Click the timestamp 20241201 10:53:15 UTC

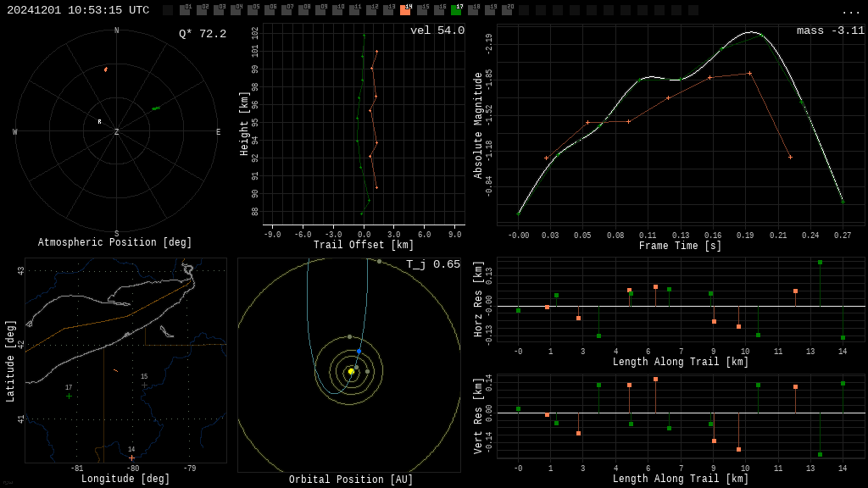pos(78,10)
